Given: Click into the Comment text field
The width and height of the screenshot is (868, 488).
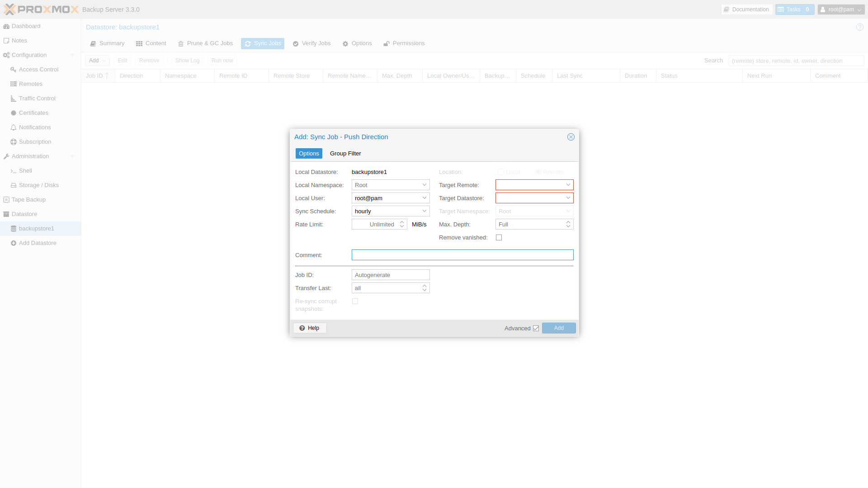Looking at the screenshot, I should 462,255.
